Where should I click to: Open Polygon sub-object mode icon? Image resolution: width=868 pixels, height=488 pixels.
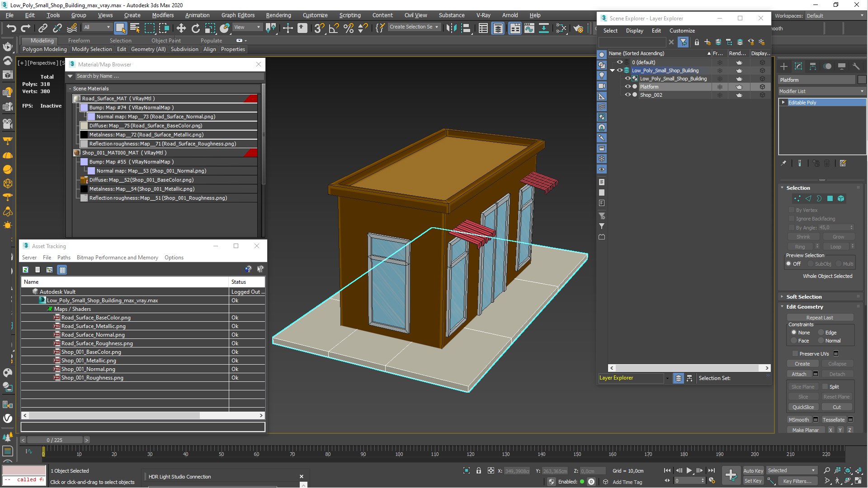point(830,198)
